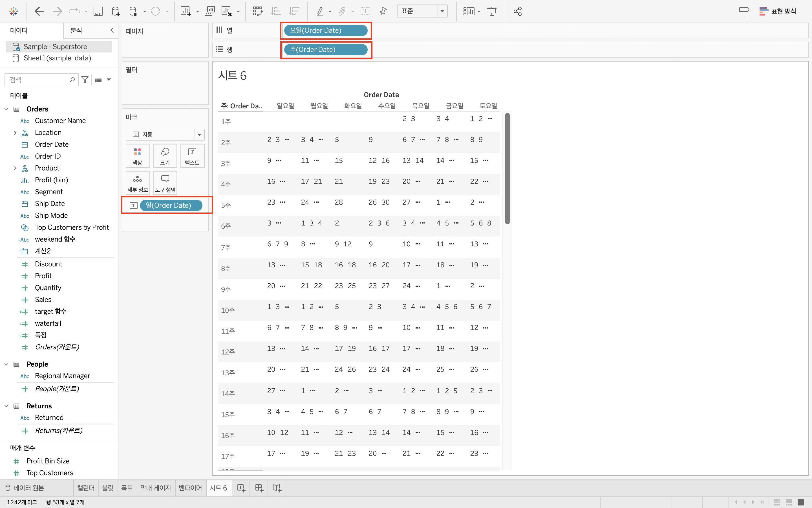The image size is (812, 508).
Task: Click the Swap rows and columns icon
Action: tap(258, 11)
